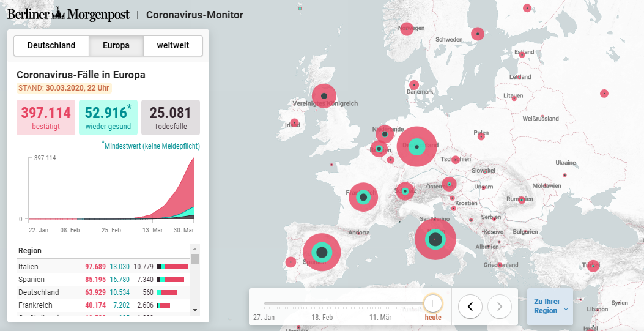The width and height of the screenshot is (644, 331).
Task: Click the France case bubble on map
Action: click(363, 197)
